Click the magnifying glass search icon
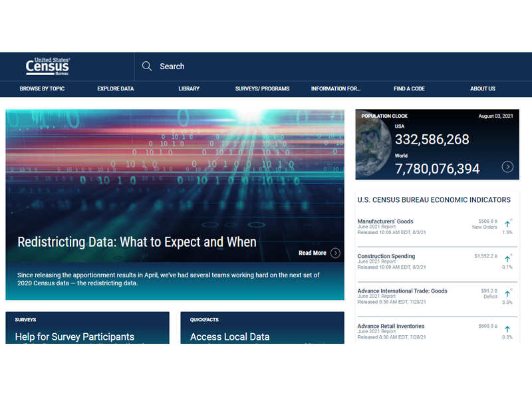Screen dimensions: 532x399 click(x=147, y=66)
